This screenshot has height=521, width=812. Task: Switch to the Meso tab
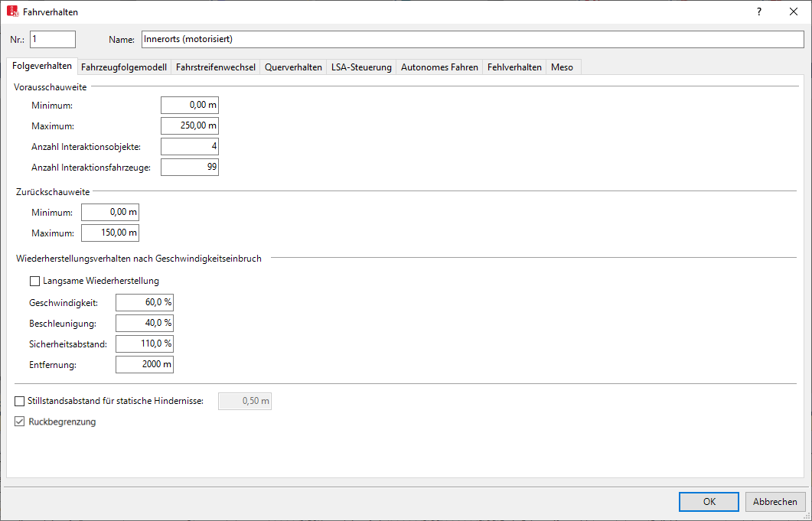(562, 67)
